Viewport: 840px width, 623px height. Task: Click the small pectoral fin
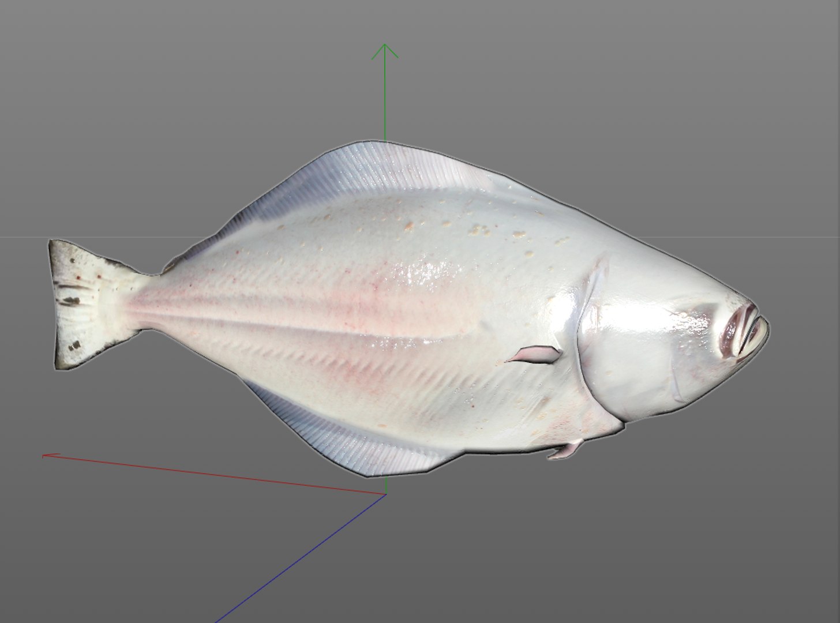533,354
